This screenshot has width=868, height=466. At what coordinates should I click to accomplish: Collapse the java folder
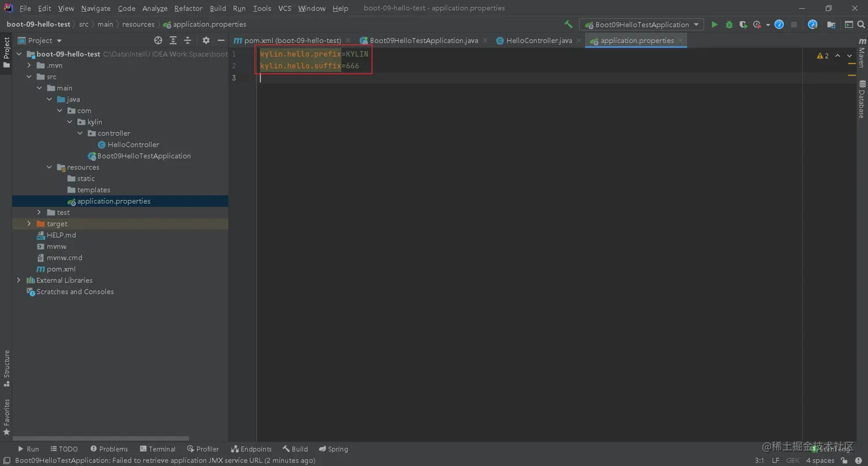50,99
